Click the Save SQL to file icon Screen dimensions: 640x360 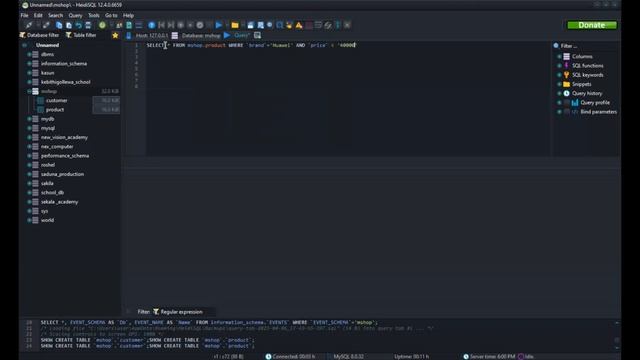251,25
